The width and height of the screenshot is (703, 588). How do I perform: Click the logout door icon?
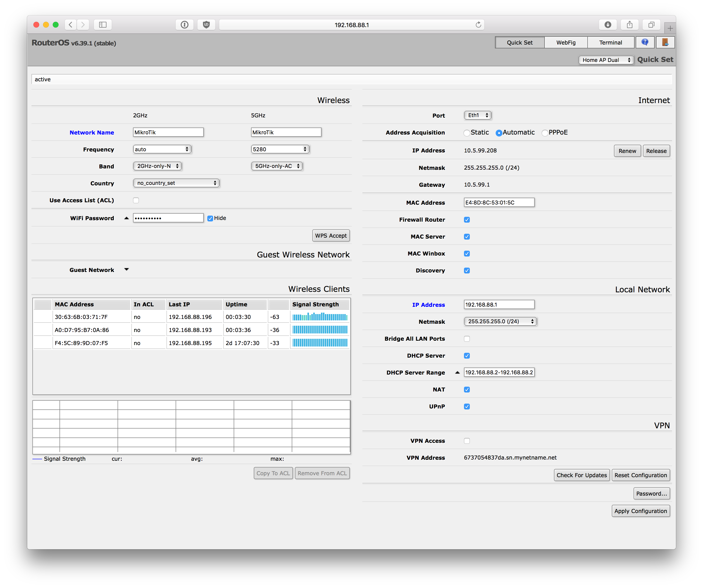click(665, 43)
